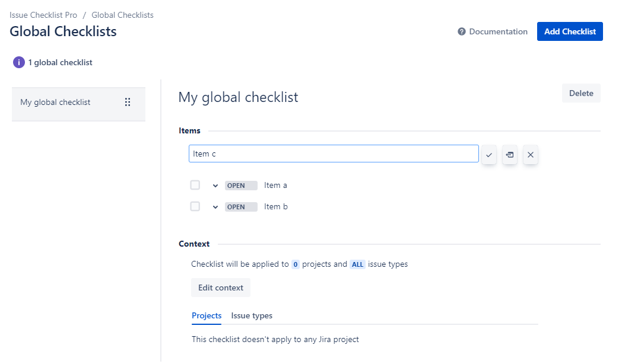Open the OPEN status dropdown for Item b
Viewport: 641px width, 364px height.
241,207
